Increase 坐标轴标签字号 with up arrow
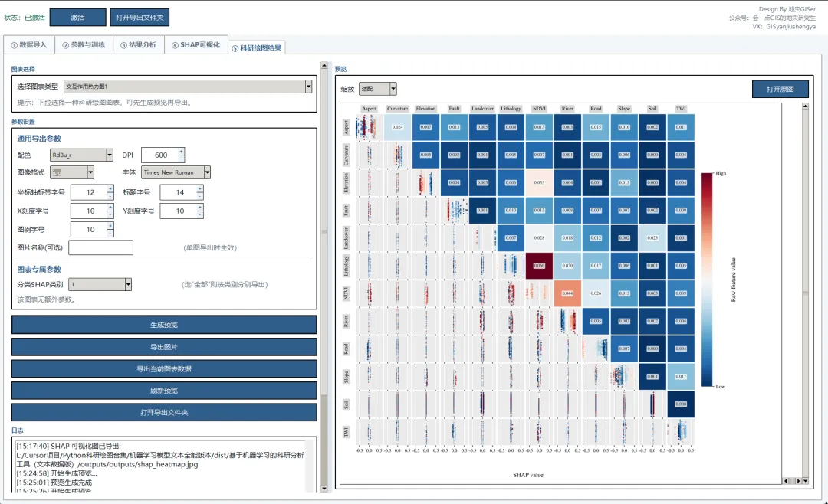This screenshot has width=828, height=504. (x=110, y=189)
